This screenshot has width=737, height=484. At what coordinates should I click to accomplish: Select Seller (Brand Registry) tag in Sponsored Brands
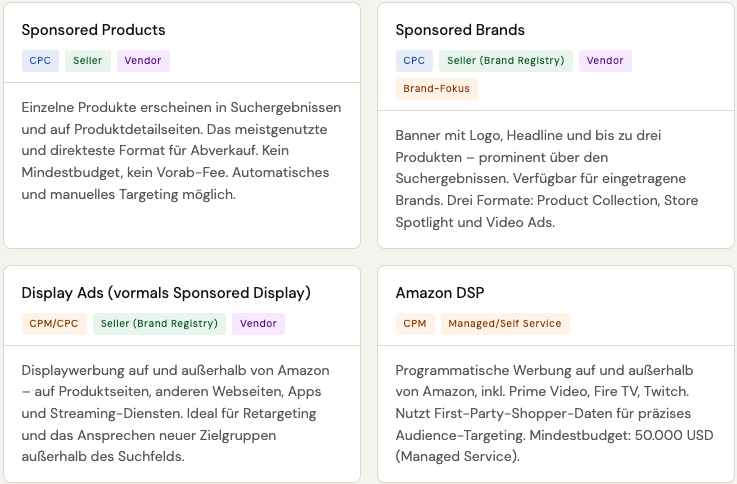pos(505,61)
